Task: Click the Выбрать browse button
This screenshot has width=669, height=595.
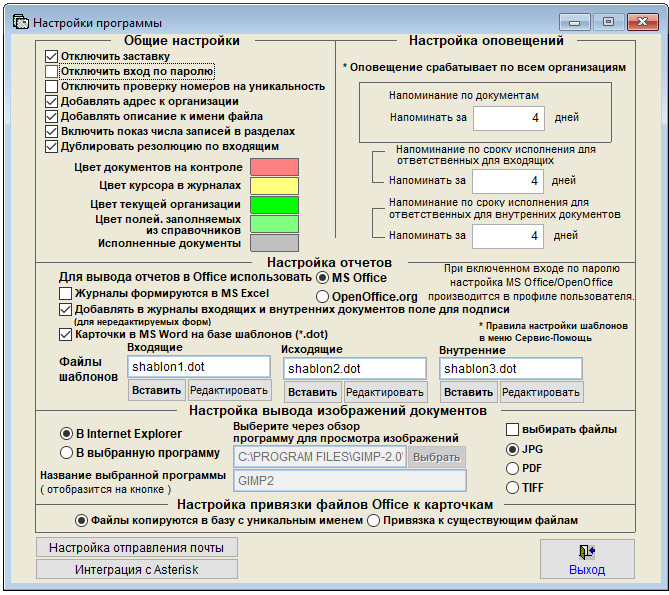Action: pyautogui.click(x=436, y=457)
